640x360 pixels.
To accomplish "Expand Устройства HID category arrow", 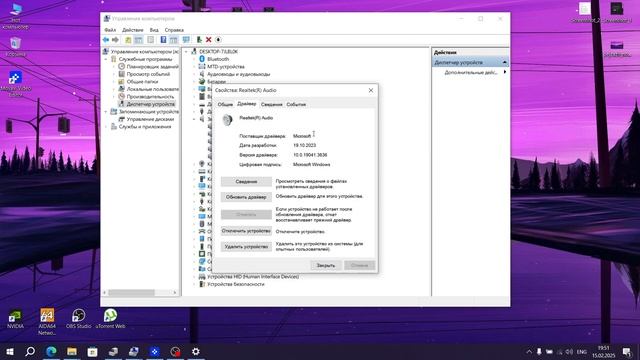I will pos(194,277).
